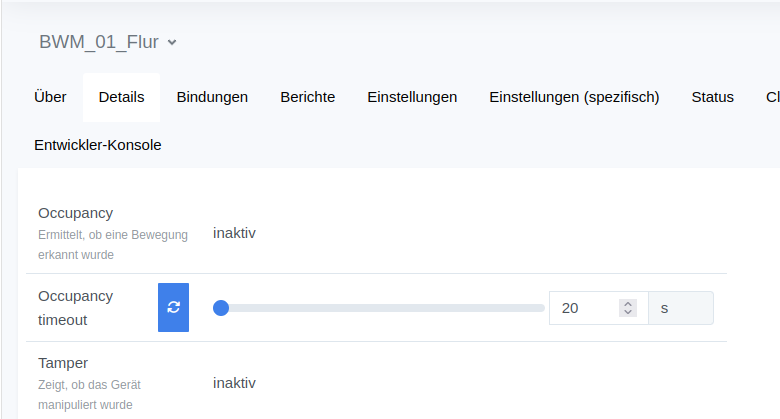This screenshot has width=780, height=419.
Task: Open the BWM_01_Flur device dropdown
Action: click(108, 42)
